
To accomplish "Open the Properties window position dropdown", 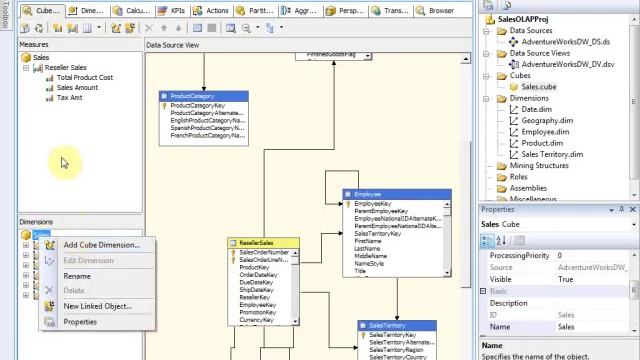I will [611, 210].
